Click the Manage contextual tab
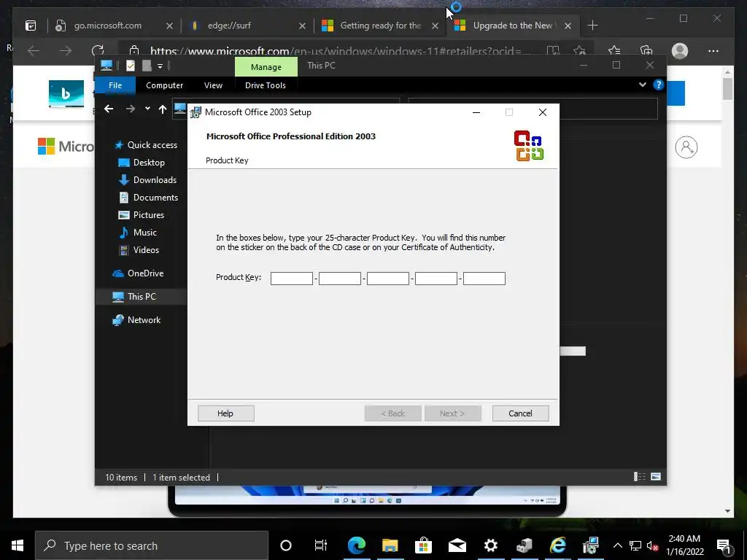747x560 pixels. [266, 66]
